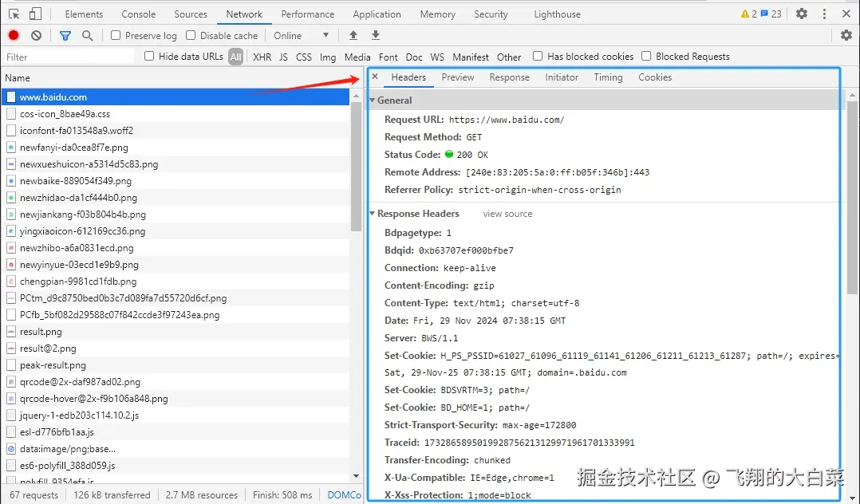Open the Lighthouse panel
The height and width of the screenshot is (504, 860).
click(557, 14)
